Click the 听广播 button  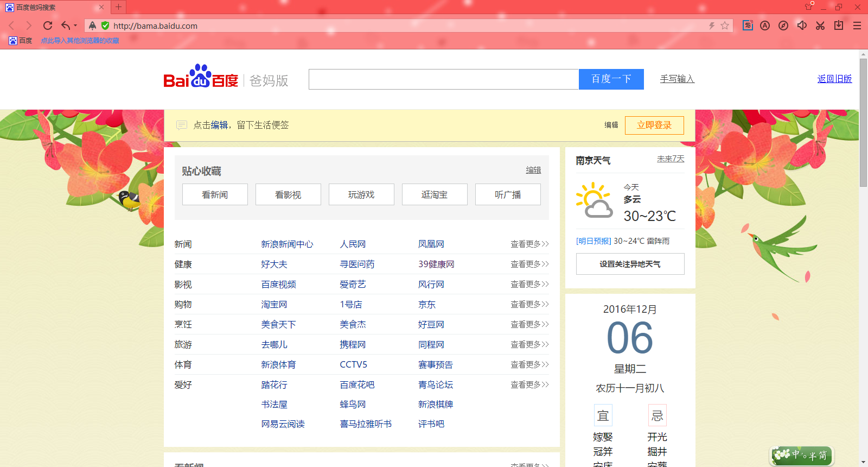508,194
